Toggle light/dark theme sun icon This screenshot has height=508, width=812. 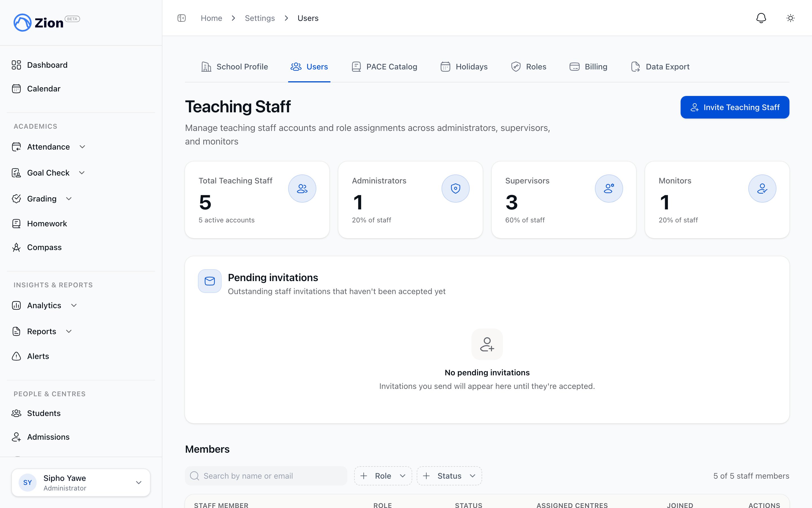[791, 18]
